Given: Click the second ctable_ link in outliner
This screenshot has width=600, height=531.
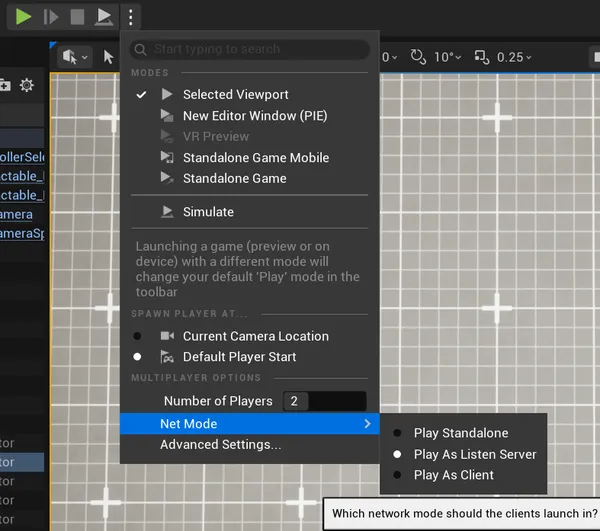Looking at the screenshot, I should [x=22, y=195].
